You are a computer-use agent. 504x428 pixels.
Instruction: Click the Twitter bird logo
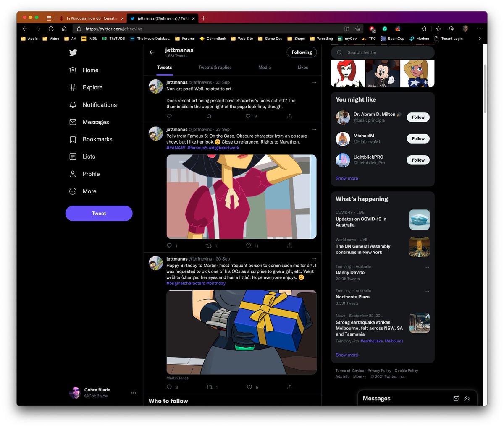point(73,52)
